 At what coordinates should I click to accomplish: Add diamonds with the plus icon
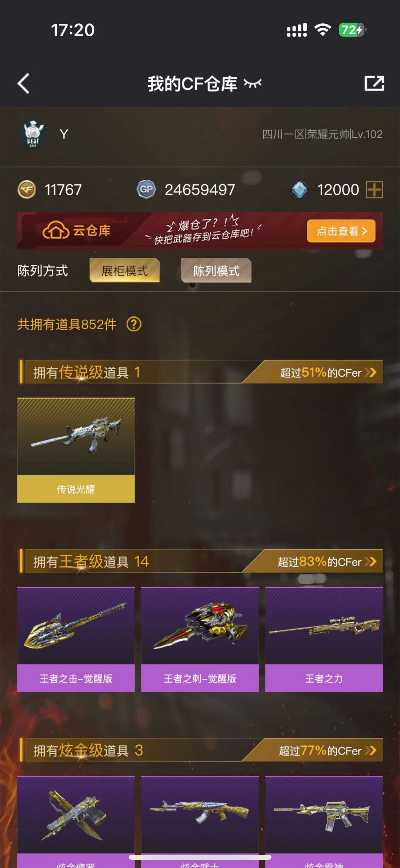(x=374, y=190)
